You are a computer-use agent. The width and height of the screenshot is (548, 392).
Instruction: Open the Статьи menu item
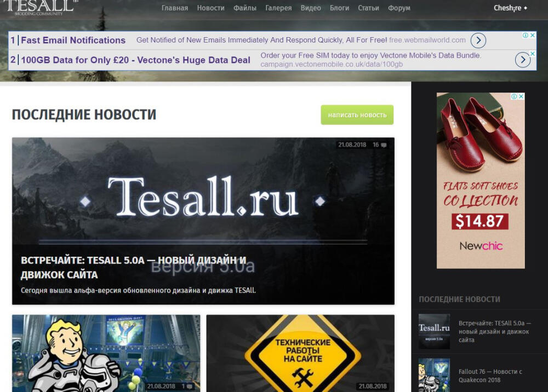(368, 8)
